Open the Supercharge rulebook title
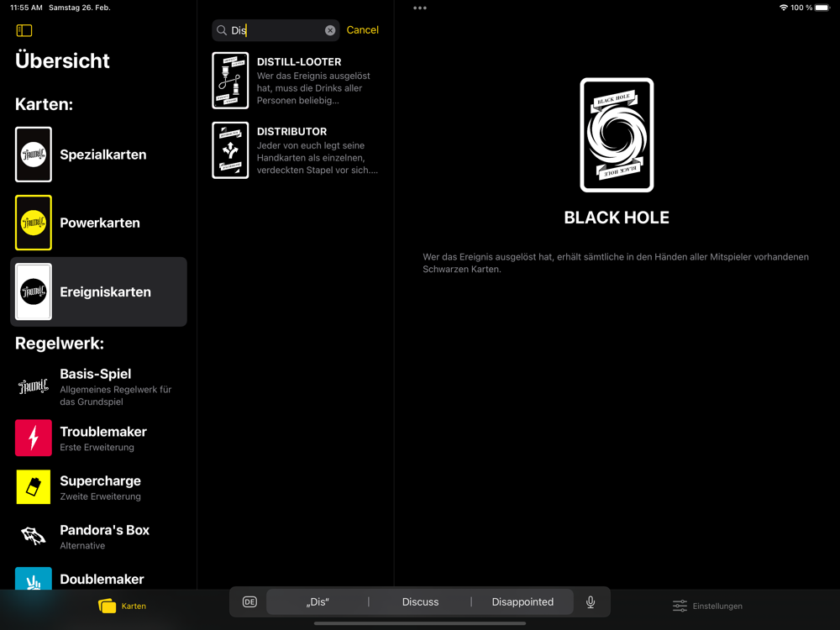840x630 pixels. coord(100,481)
